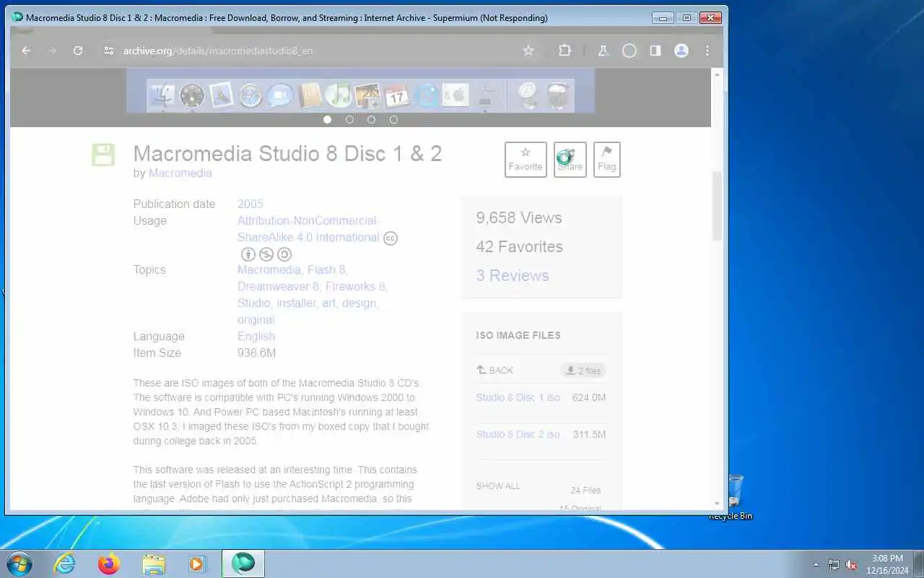The height and width of the screenshot is (578, 924).
Task: Select the Supermium taskbar button
Action: [243, 564]
